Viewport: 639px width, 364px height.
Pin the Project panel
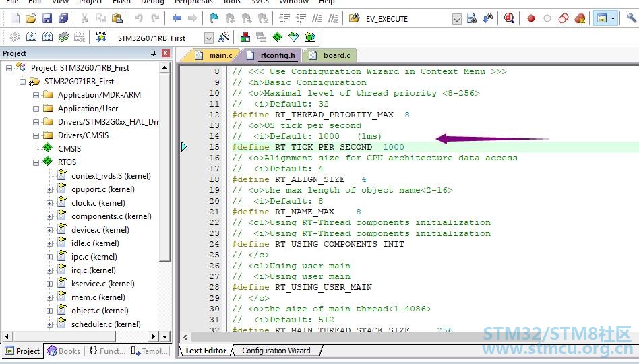tap(153, 53)
